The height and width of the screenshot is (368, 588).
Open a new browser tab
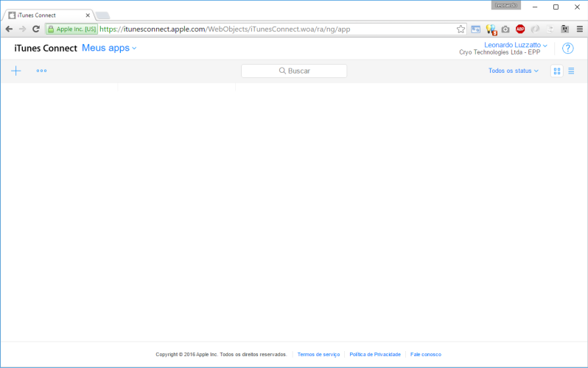102,15
